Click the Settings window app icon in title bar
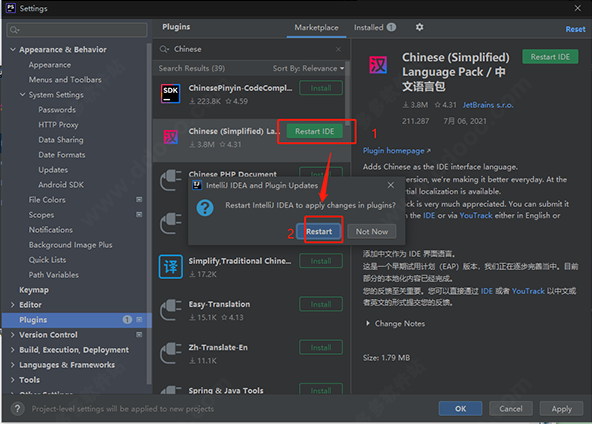 tap(11, 8)
